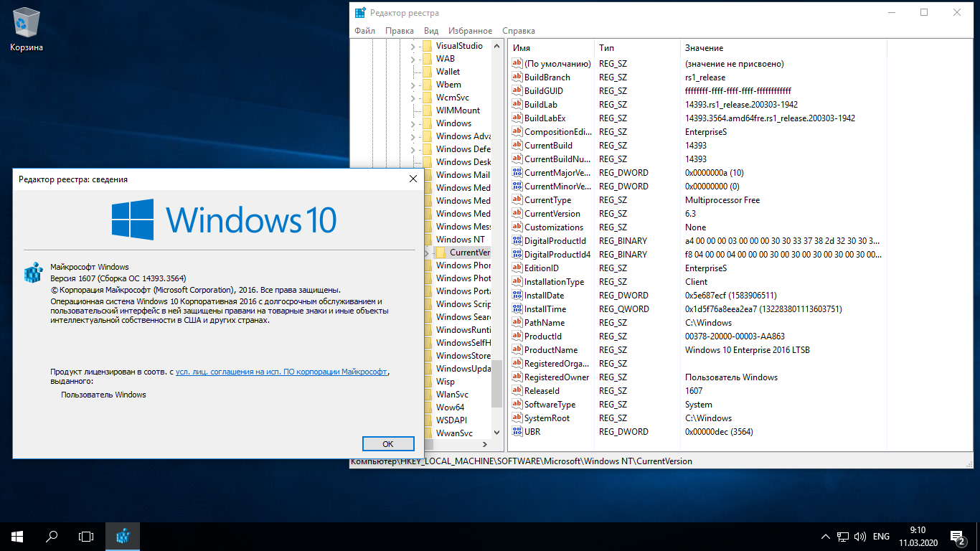
Task: Select the UBR DWORD value icon
Action: 517,431
